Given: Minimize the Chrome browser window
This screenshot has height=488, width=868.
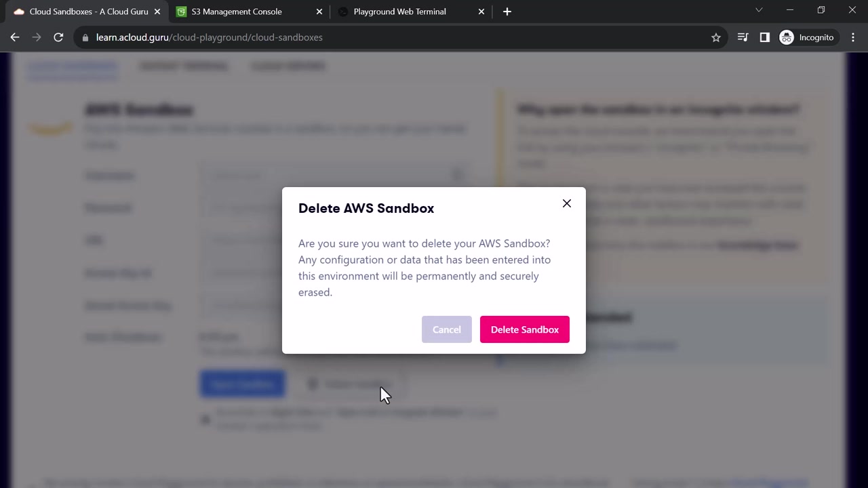Looking at the screenshot, I should pos(790,10).
